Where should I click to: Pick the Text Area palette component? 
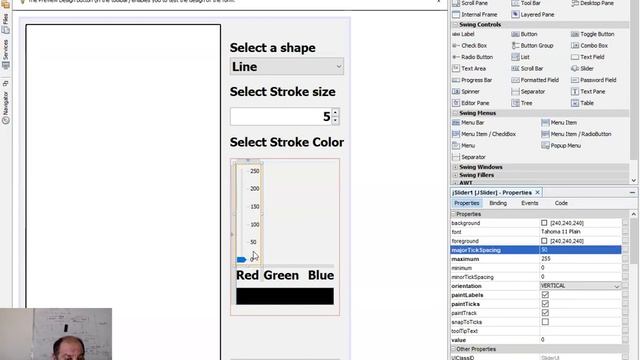(x=469, y=69)
